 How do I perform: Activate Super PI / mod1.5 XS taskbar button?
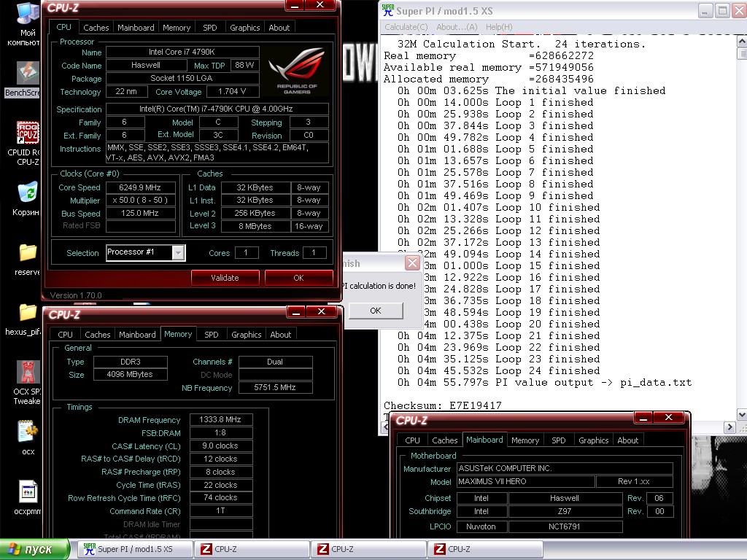tap(134, 549)
